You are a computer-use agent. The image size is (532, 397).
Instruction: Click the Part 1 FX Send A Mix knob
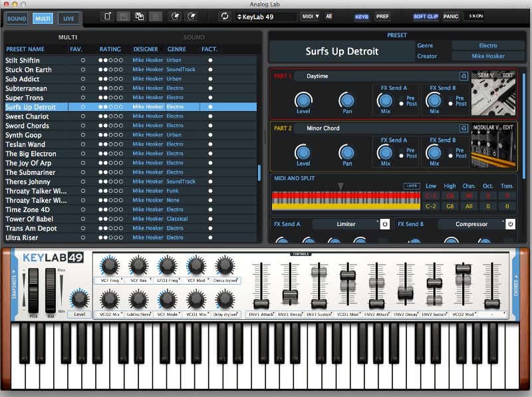pyautogui.click(x=385, y=100)
